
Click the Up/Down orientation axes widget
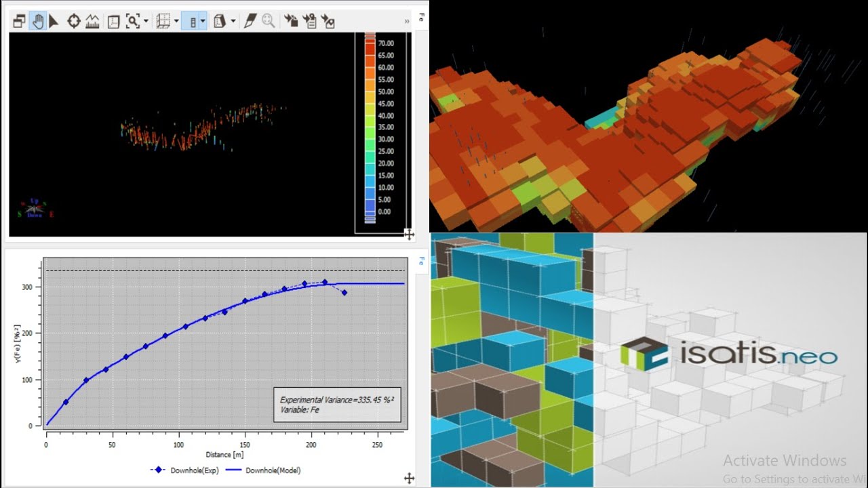tap(35, 208)
